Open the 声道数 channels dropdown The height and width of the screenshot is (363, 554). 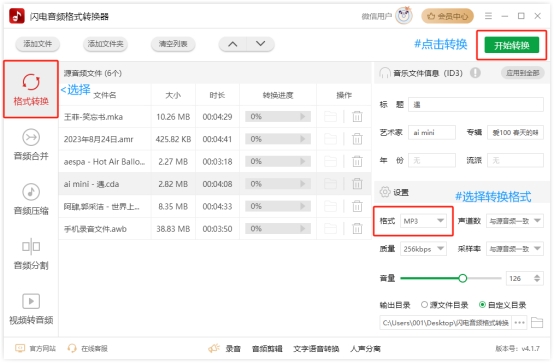(515, 221)
